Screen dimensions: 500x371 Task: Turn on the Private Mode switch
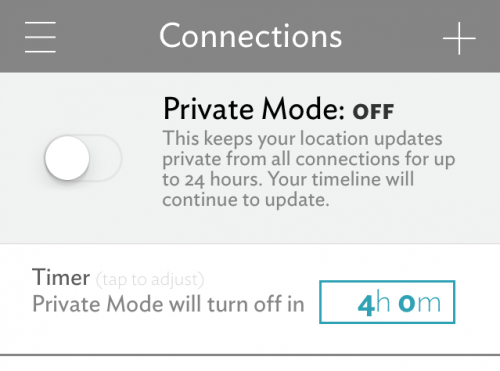point(84,158)
